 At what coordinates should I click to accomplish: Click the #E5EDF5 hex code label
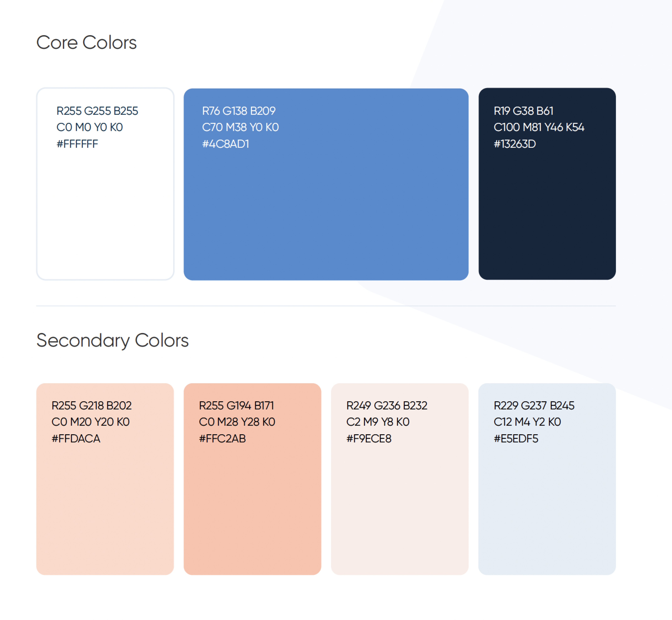coord(516,439)
